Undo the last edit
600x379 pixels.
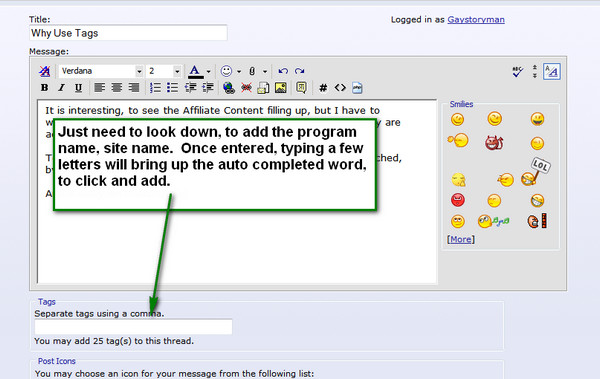click(283, 71)
